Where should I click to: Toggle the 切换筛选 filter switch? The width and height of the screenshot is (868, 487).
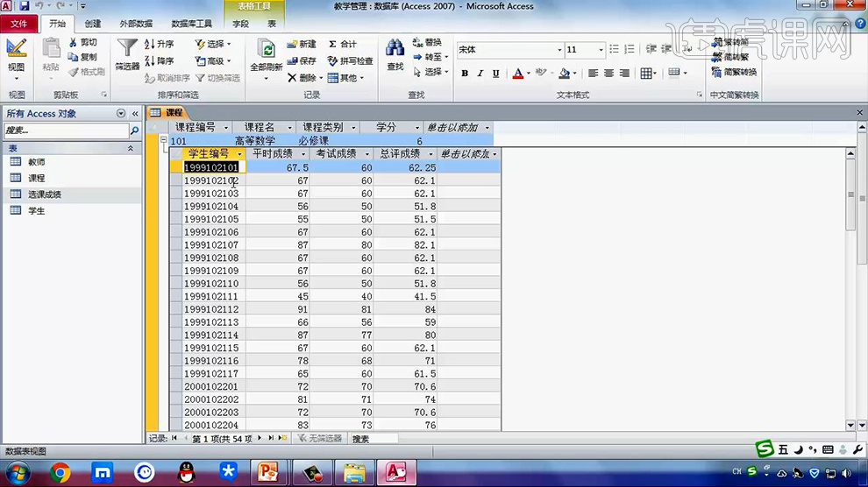pyautogui.click(x=217, y=78)
